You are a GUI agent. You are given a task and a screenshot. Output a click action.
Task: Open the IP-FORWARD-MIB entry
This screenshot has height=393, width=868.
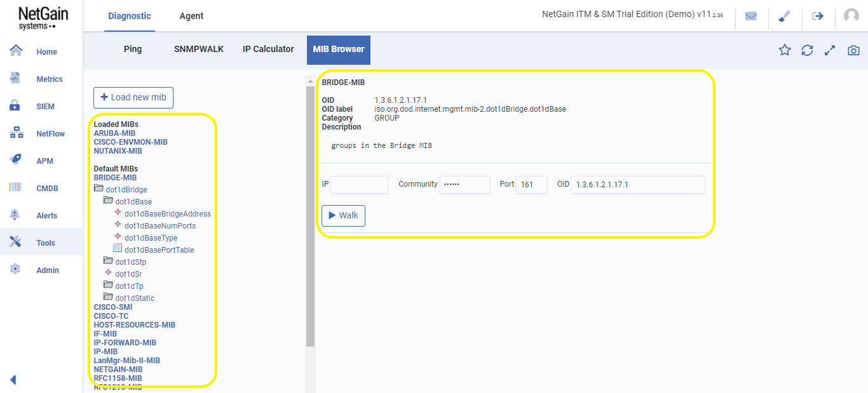point(125,343)
